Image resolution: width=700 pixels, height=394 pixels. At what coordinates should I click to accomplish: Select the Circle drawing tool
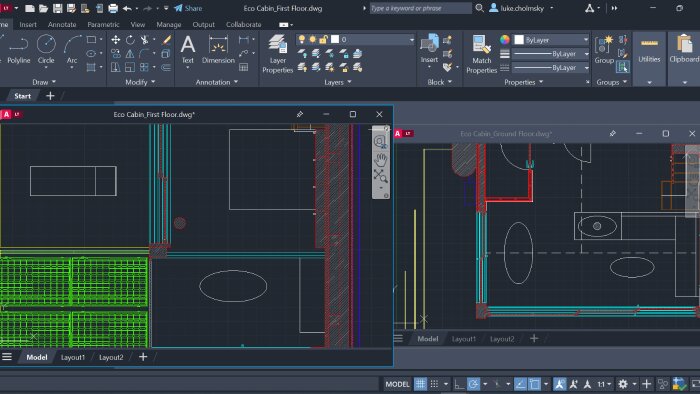click(x=46, y=50)
